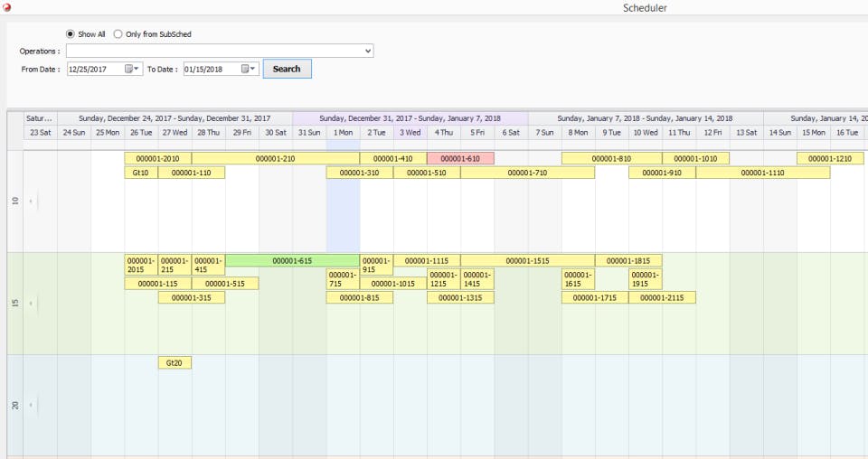Select appointment 000001-815
The image size is (868, 459).
click(359, 297)
